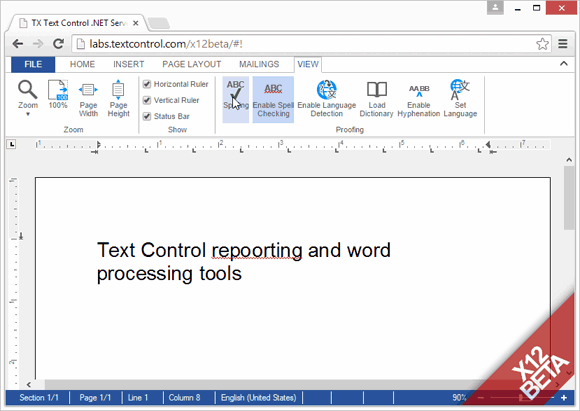Set zoom to 100%
Viewport: 580px width, 411px height.
coord(58,94)
